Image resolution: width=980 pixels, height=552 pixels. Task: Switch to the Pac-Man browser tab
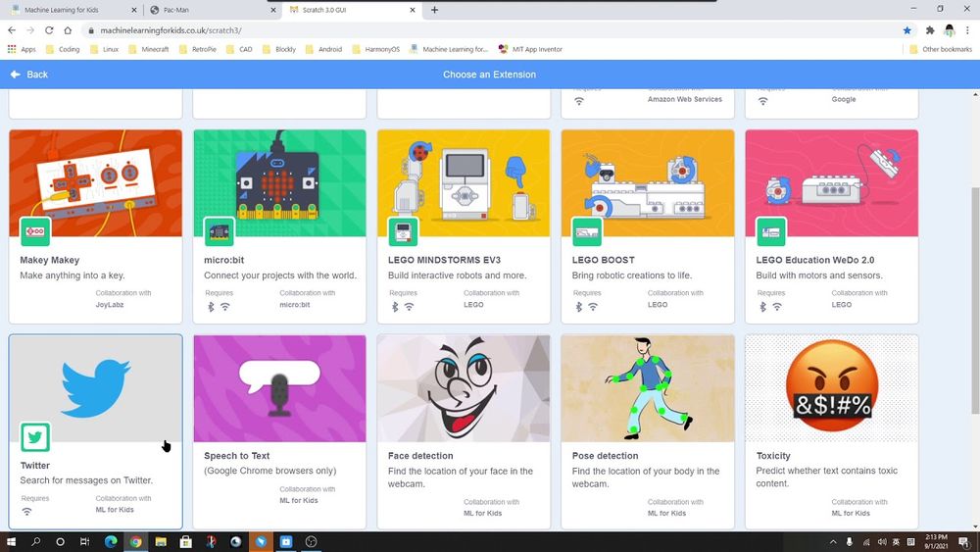213,10
